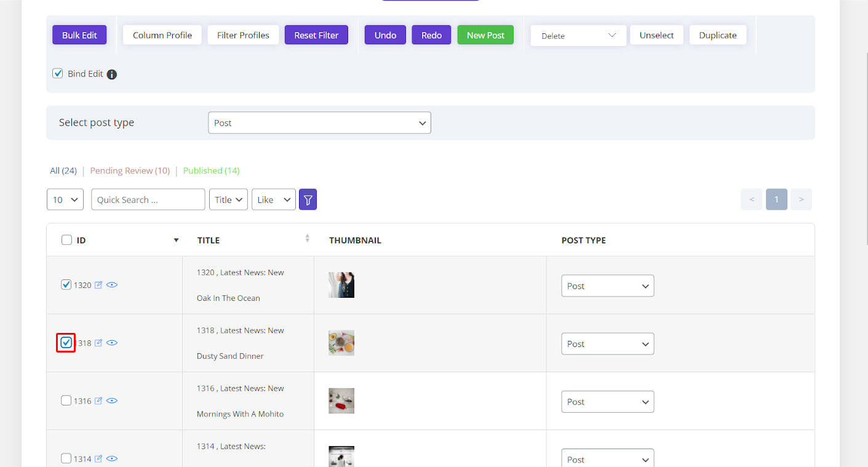
Task: Click the Post Type column header
Action: tap(584, 240)
